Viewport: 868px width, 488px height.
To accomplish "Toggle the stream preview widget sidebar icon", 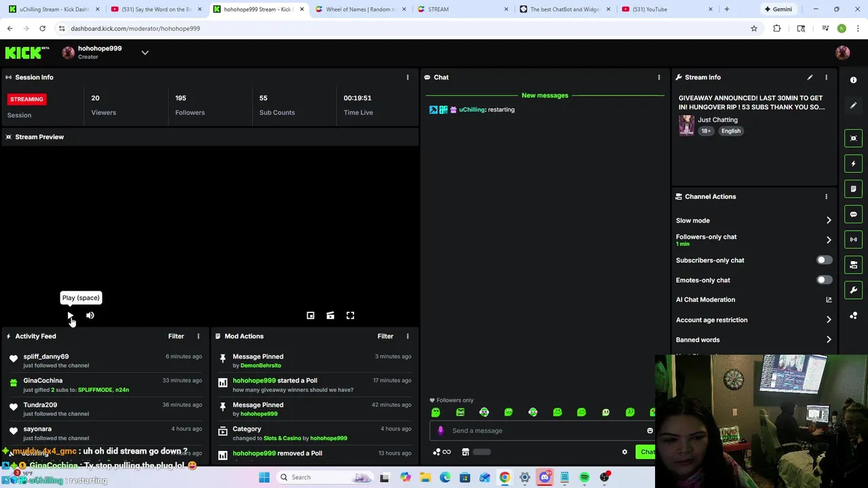I will pos(854,138).
